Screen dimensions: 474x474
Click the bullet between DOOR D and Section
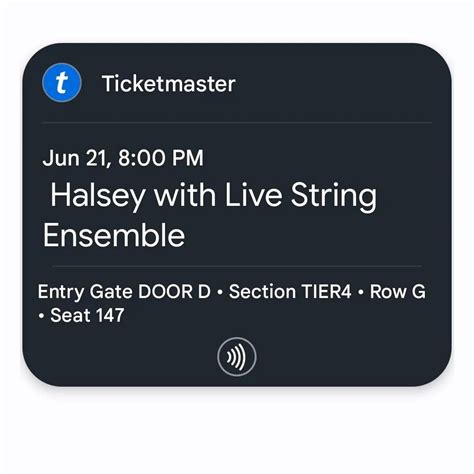coord(220,292)
